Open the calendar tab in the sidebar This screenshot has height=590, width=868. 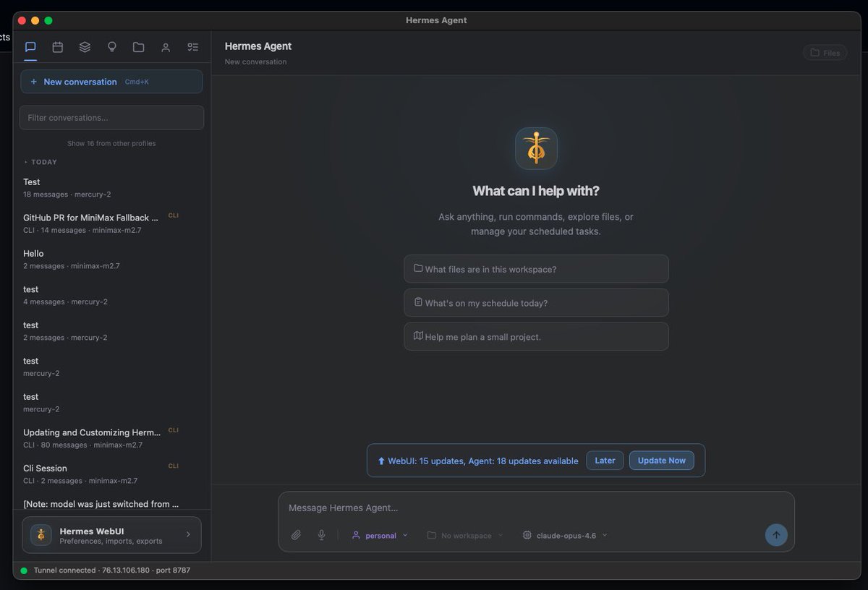point(58,47)
